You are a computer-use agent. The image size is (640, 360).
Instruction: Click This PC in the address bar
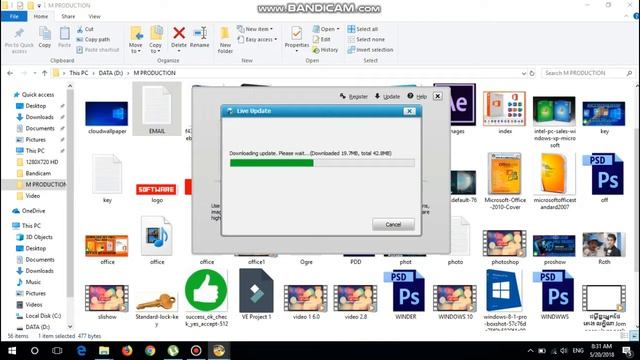(78, 73)
